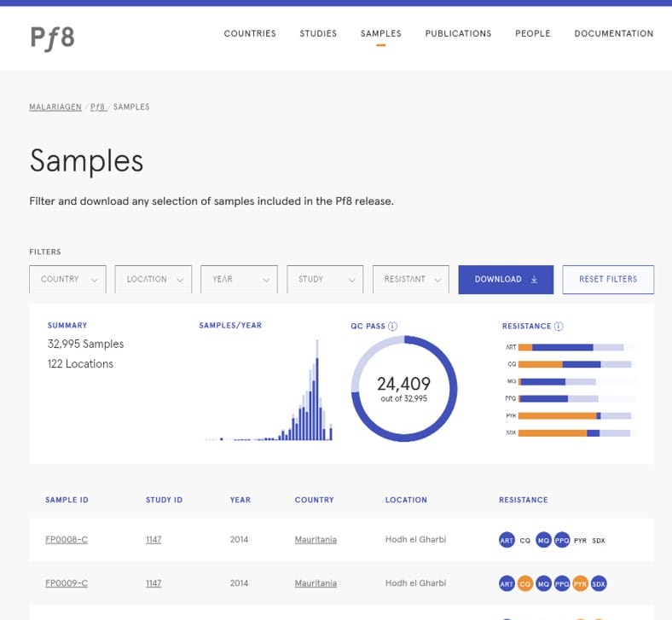672x620 pixels.
Task: Click ART badge in FP0008-C row
Action: pyautogui.click(x=507, y=540)
